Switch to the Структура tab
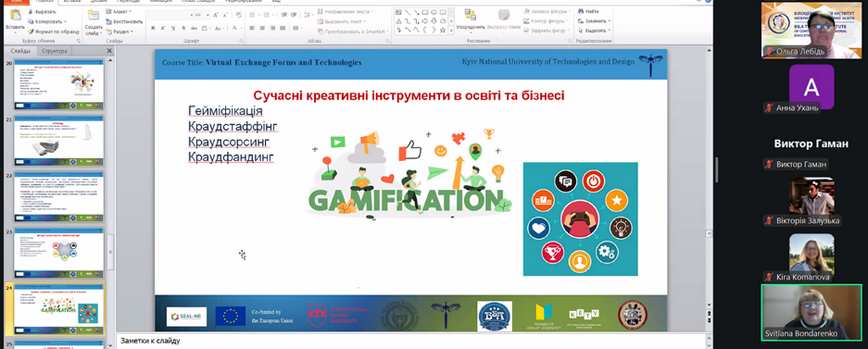The image size is (868, 349). (x=54, y=51)
